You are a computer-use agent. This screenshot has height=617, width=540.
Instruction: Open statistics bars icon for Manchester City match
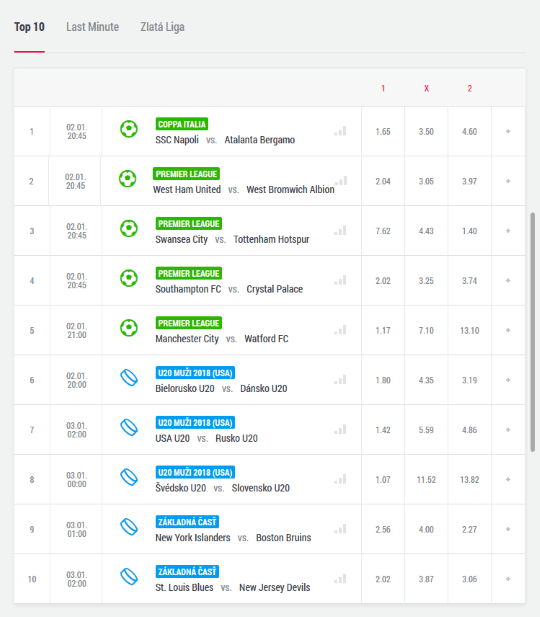[340, 330]
